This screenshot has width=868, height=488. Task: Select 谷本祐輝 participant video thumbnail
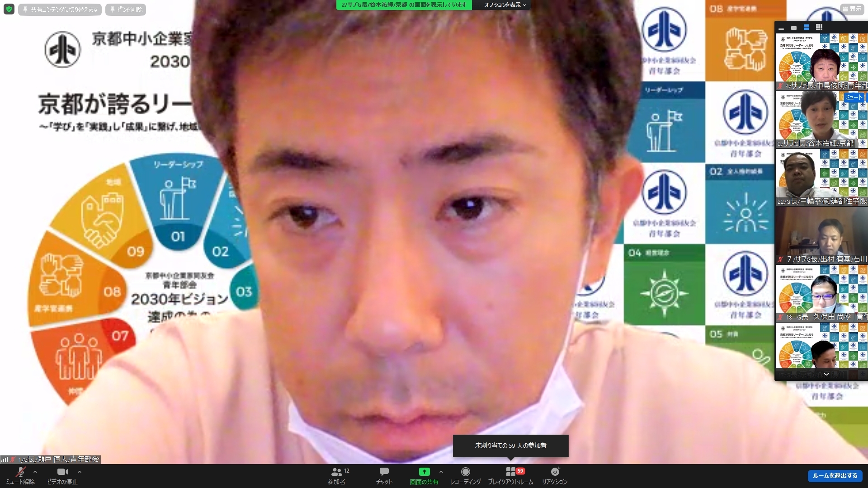click(821, 120)
